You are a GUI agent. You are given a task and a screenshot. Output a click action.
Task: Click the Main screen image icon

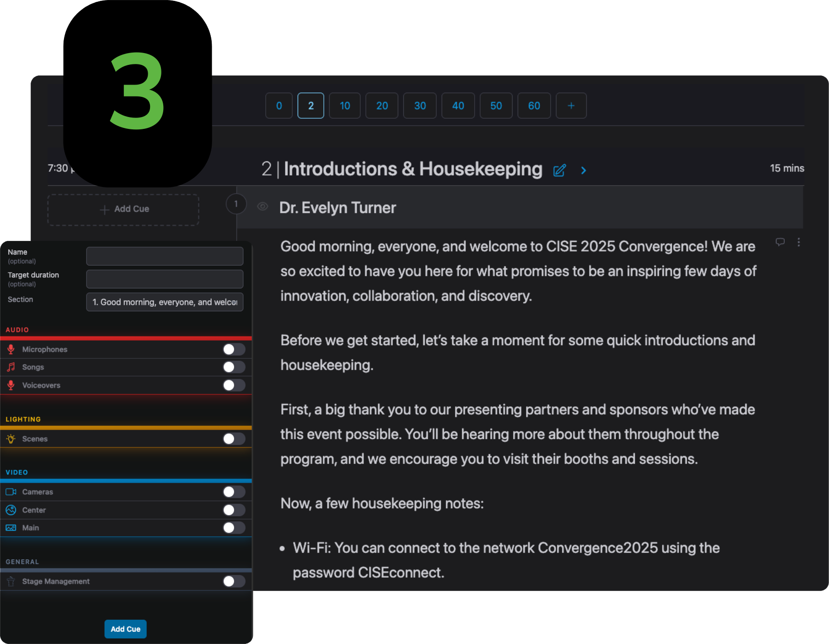(x=11, y=528)
